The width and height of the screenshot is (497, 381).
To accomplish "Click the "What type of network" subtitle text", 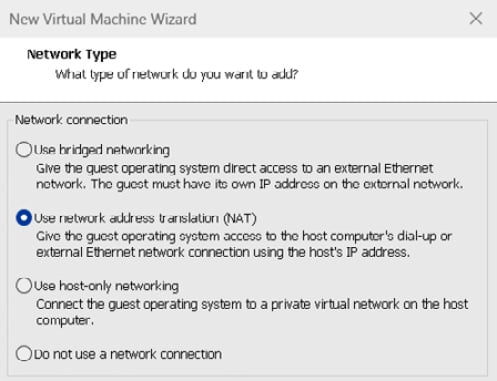I will [177, 74].
